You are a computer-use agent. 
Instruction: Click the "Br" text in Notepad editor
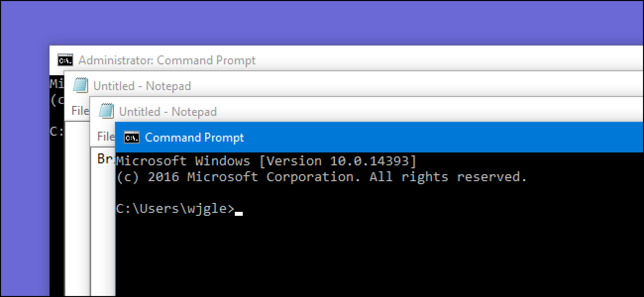pyautogui.click(x=105, y=159)
